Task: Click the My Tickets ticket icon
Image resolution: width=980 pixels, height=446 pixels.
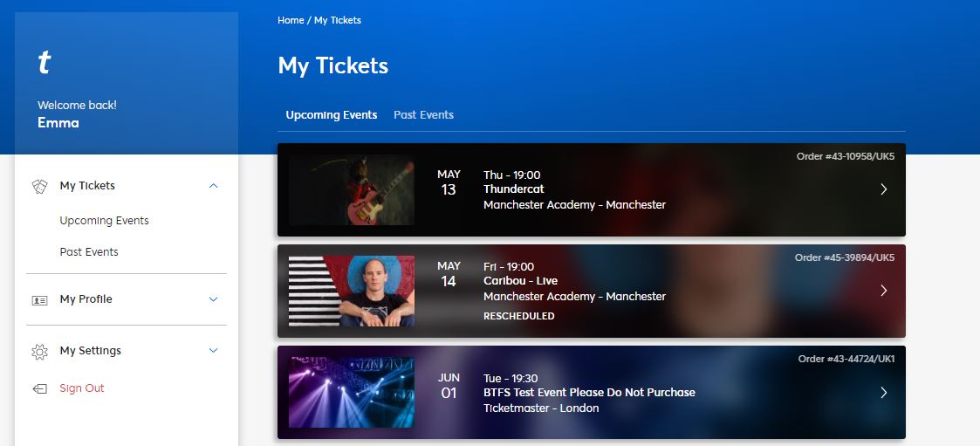Action: 39,186
